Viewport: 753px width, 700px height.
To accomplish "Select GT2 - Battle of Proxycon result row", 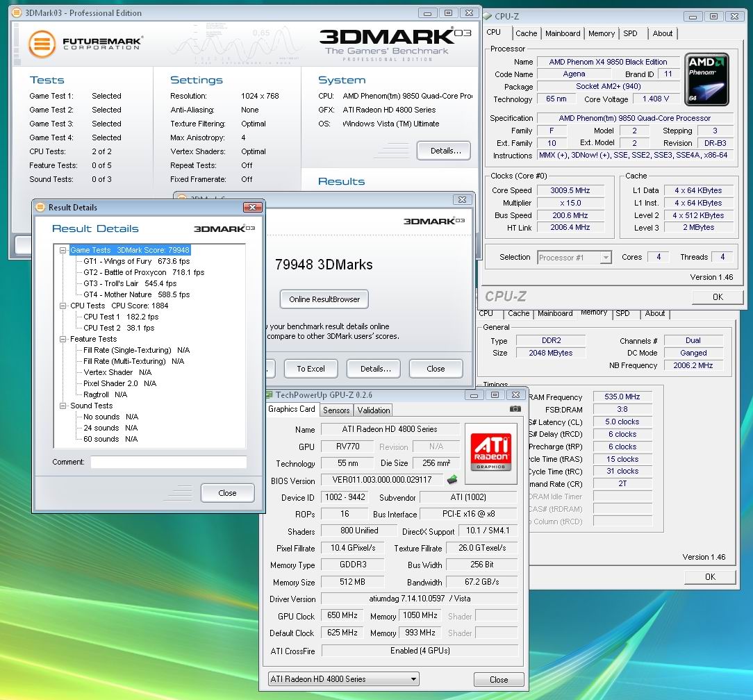I will tap(144, 272).
